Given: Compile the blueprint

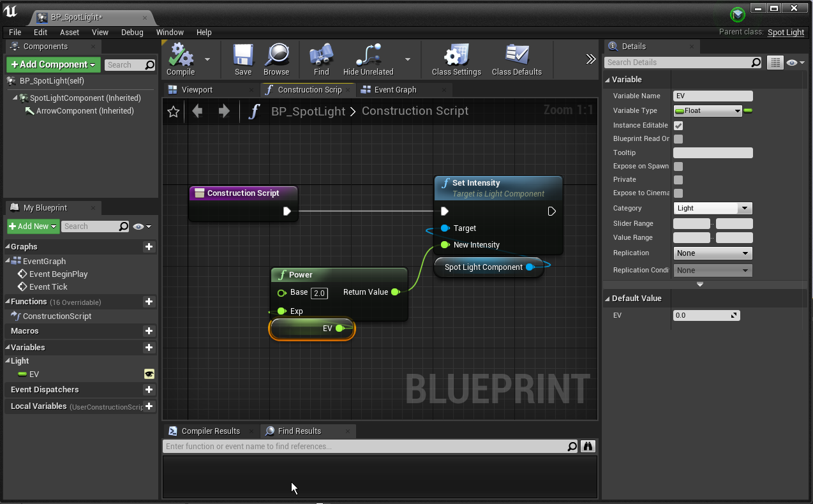Looking at the screenshot, I should point(181,59).
